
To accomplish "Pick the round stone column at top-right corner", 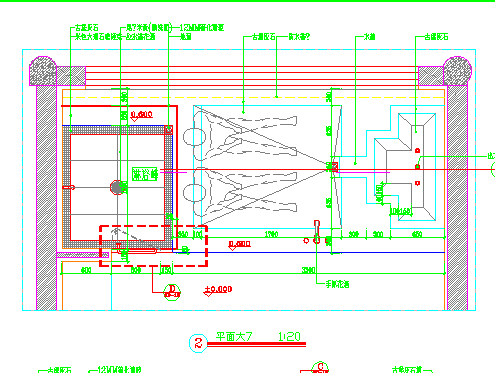I will (x=457, y=71).
